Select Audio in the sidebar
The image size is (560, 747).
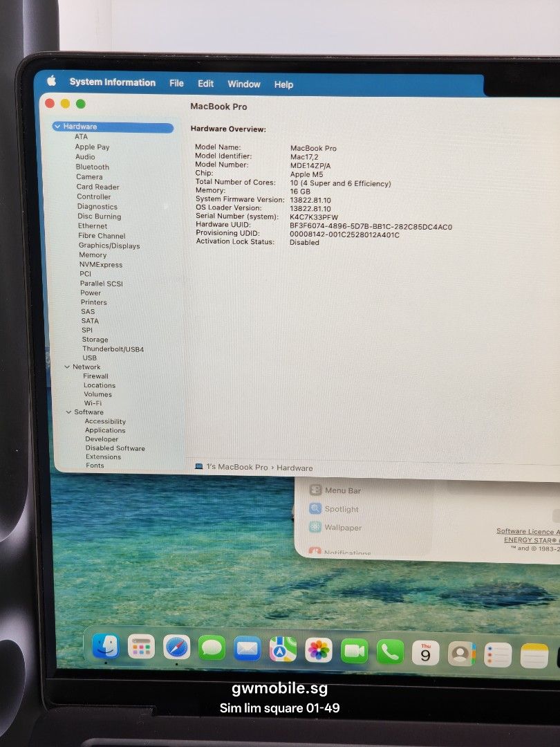click(85, 157)
